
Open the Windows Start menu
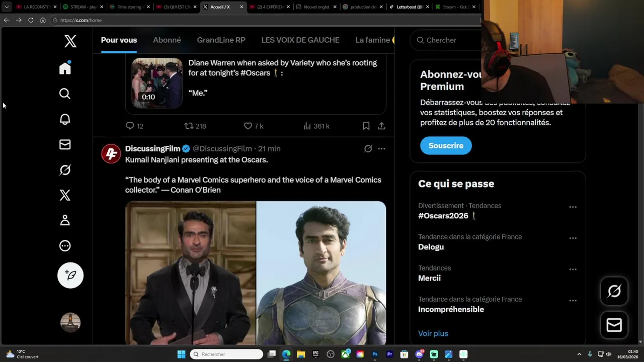pos(181,354)
